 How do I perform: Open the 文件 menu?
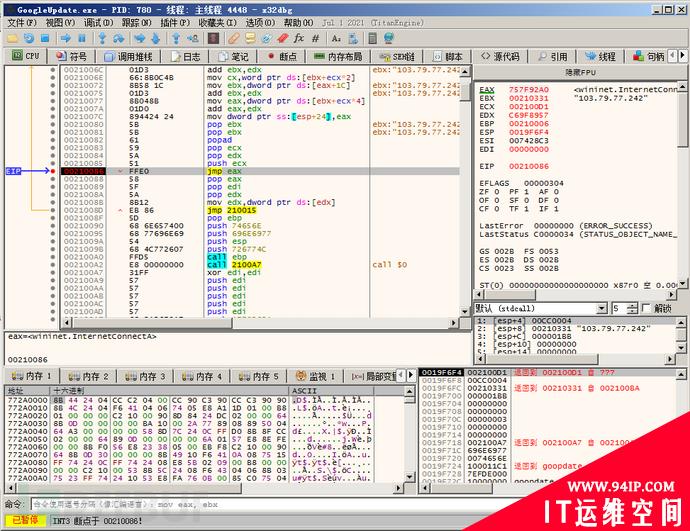pos(22,22)
